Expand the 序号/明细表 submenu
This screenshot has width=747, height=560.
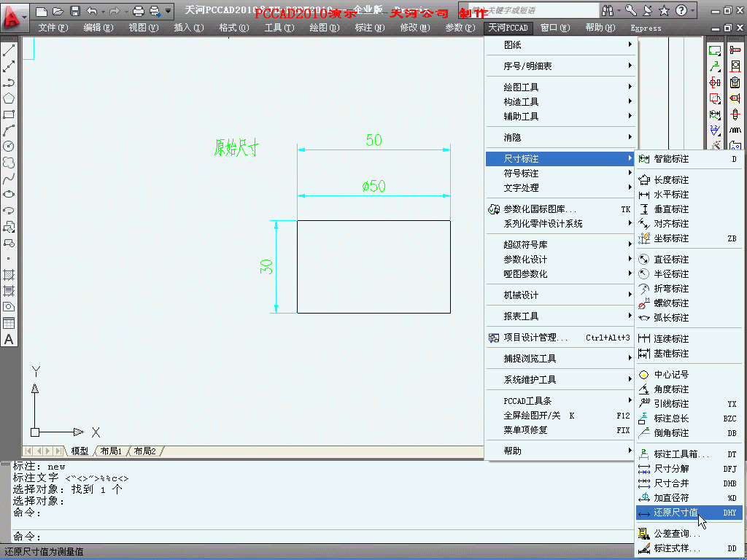click(561, 66)
